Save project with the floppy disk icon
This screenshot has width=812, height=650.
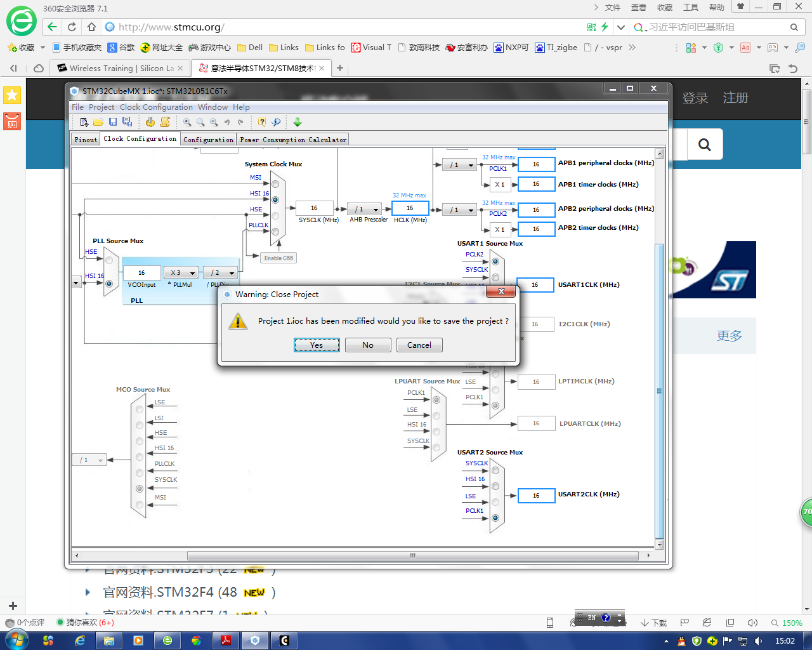coord(113,122)
